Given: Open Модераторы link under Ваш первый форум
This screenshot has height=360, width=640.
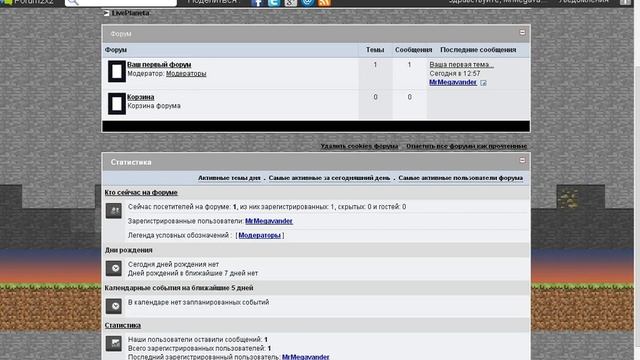Looking at the screenshot, I should coord(186,73).
